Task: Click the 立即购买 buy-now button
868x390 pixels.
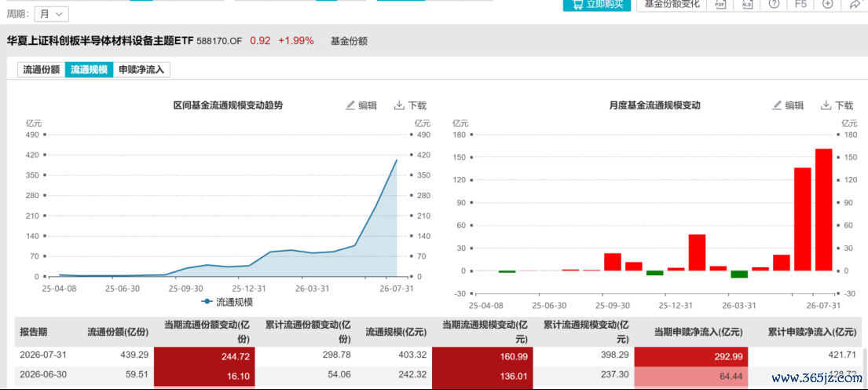Action: tap(597, 5)
